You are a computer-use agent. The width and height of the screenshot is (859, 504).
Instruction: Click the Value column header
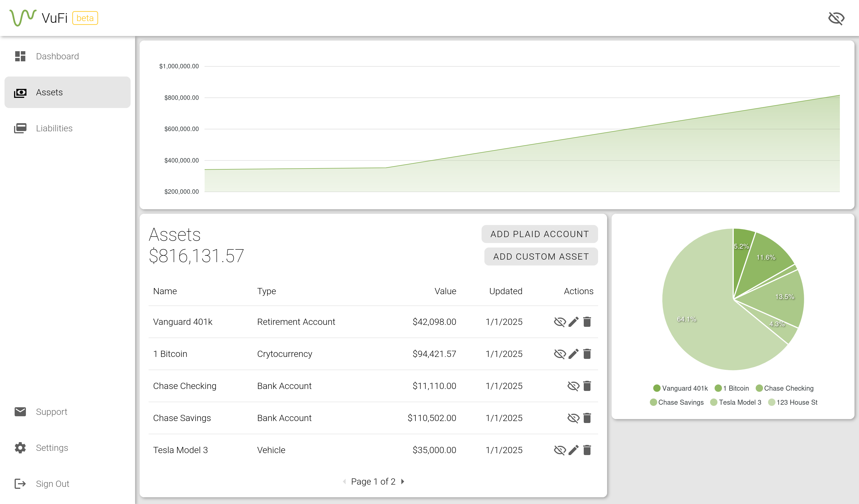tap(445, 291)
